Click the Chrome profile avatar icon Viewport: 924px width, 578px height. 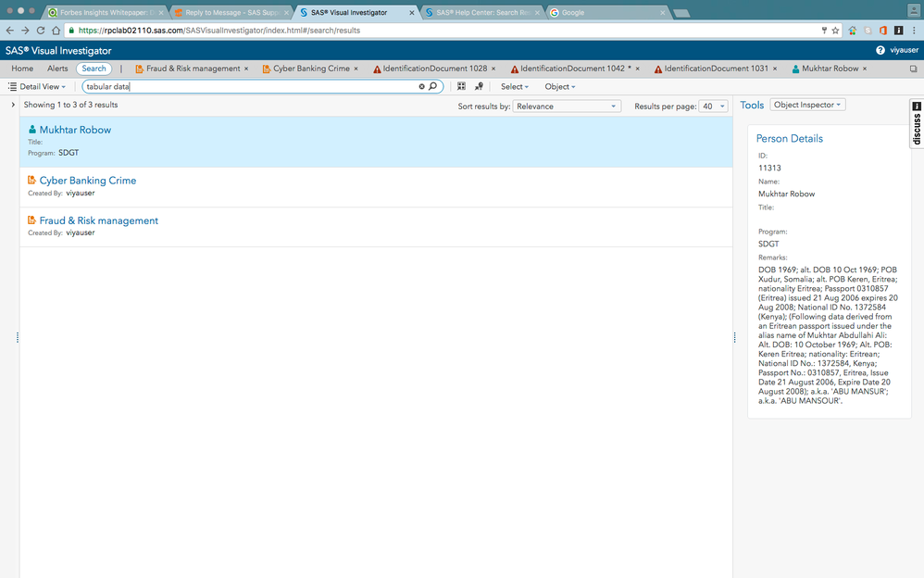[914, 10]
